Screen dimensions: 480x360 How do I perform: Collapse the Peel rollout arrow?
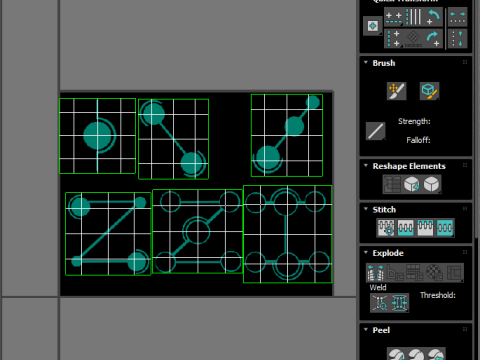click(366, 330)
